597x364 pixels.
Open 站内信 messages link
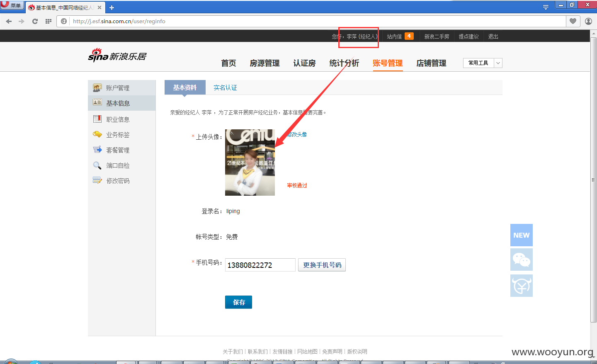(394, 36)
